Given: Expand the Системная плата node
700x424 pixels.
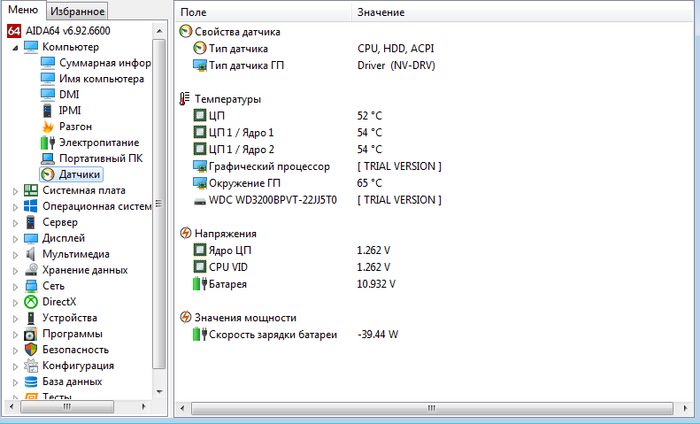Looking at the screenshot, I should (x=15, y=191).
